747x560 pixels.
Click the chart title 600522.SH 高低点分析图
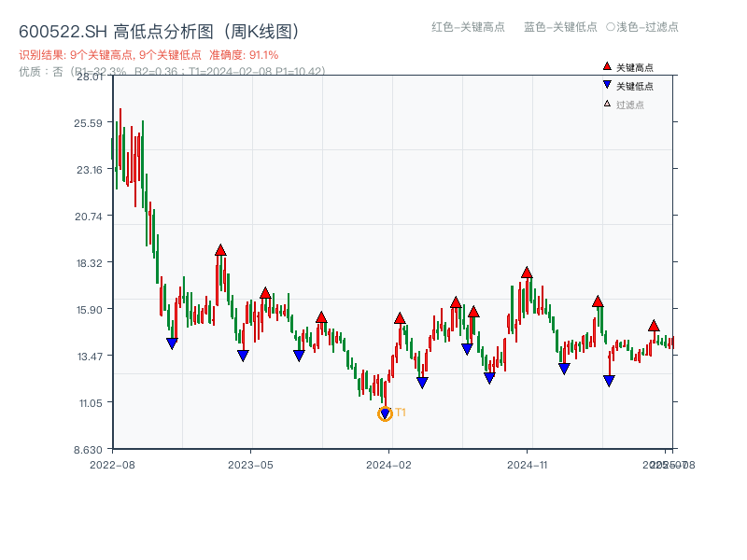pyautogui.click(x=159, y=29)
